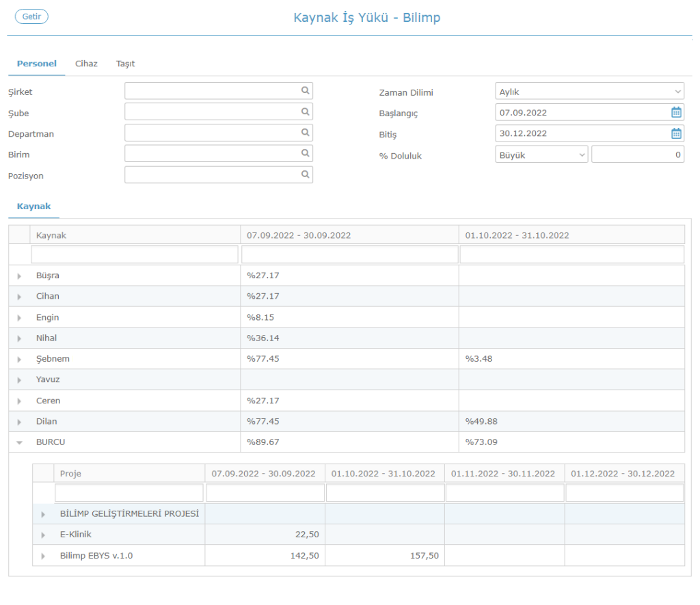
Task: Expand the E-Klinik project row
Action: pos(44,535)
